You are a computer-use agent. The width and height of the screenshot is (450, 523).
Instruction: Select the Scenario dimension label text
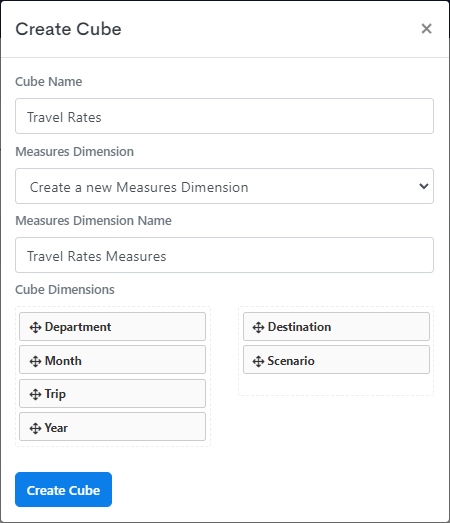click(291, 361)
